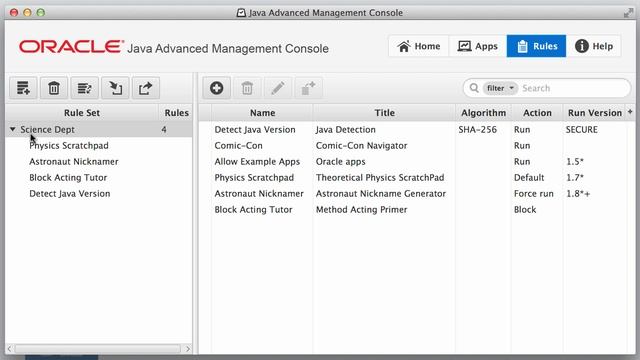
Task: Collapse the Science Dept rule set
Action: 13,129
